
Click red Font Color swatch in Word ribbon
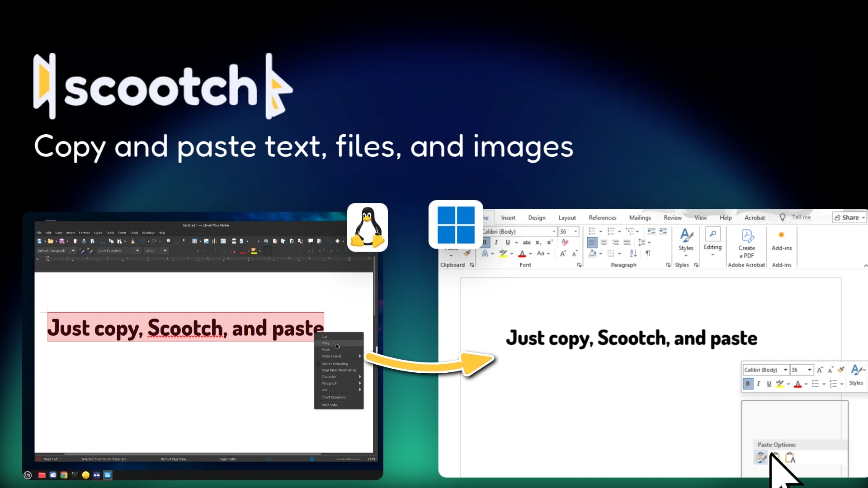pyautogui.click(x=522, y=253)
